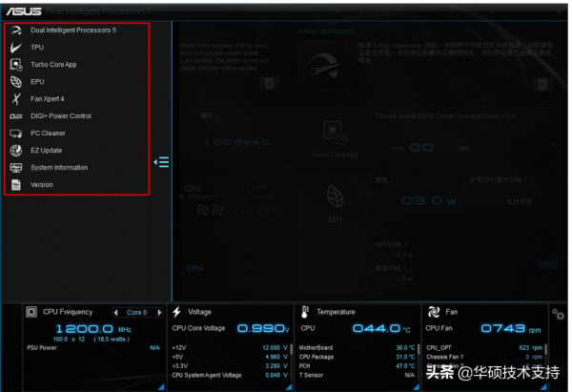Open Turbo Core App from the sidebar list

(52, 64)
